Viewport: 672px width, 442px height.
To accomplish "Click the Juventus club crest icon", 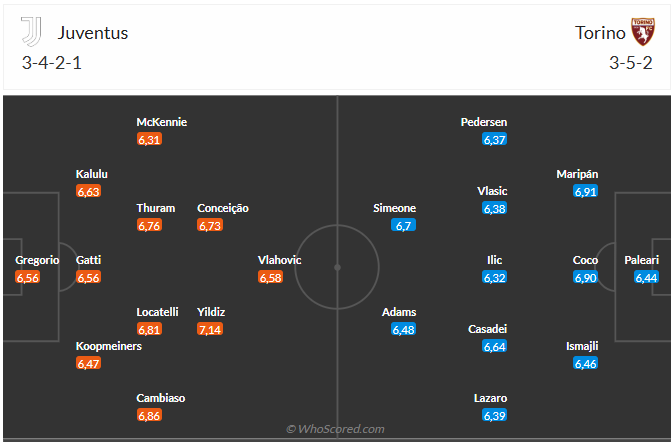I will (x=34, y=32).
